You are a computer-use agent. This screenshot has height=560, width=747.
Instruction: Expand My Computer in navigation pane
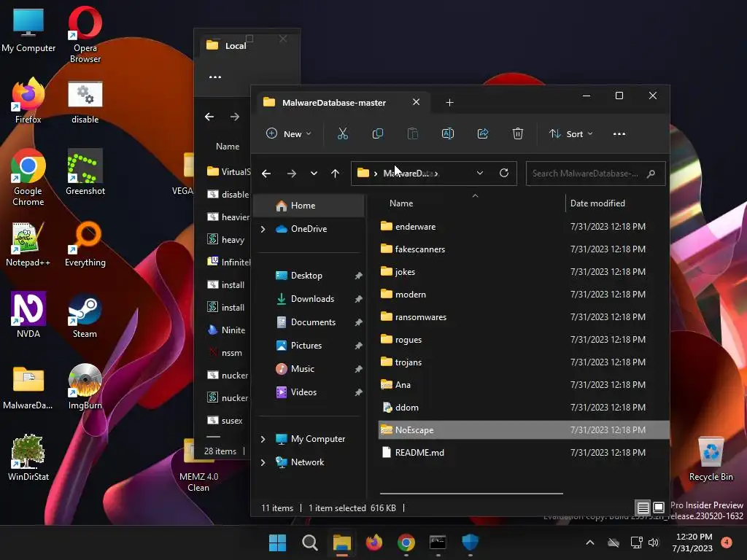[x=263, y=439]
